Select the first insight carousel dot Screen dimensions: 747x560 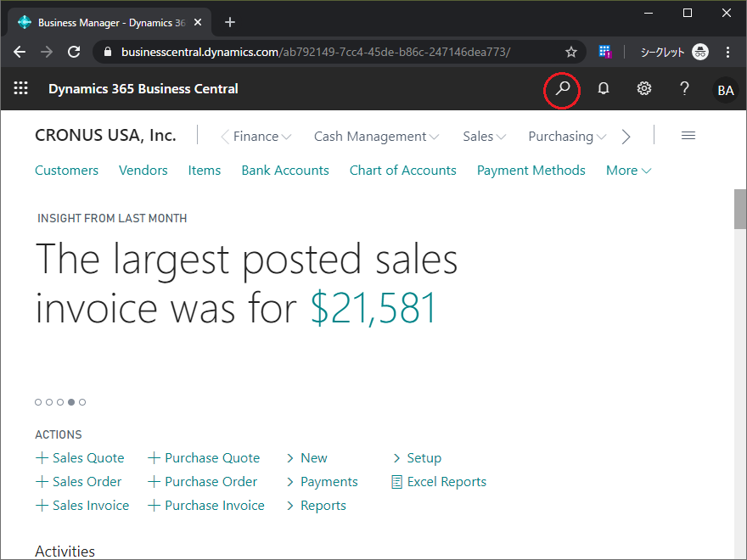tap(38, 402)
